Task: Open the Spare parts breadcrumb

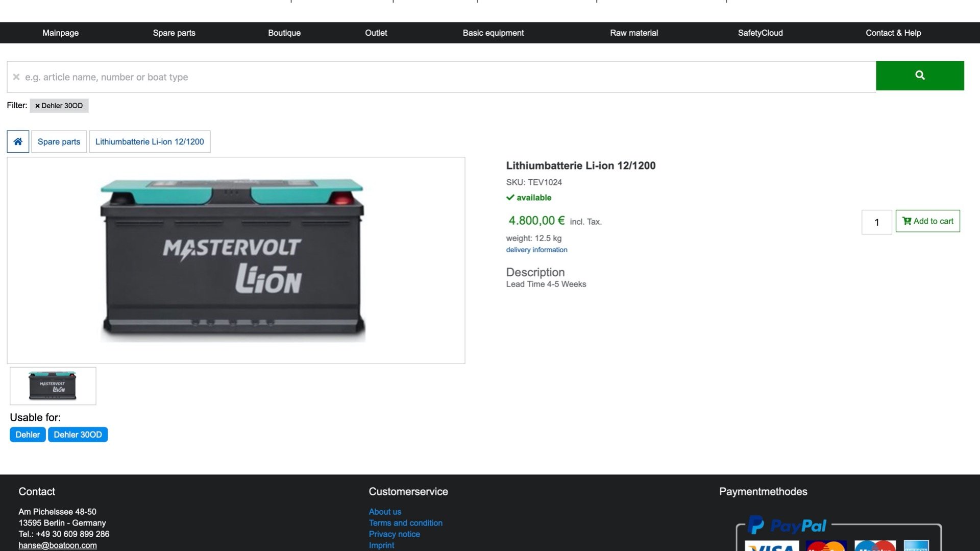Action: point(59,141)
